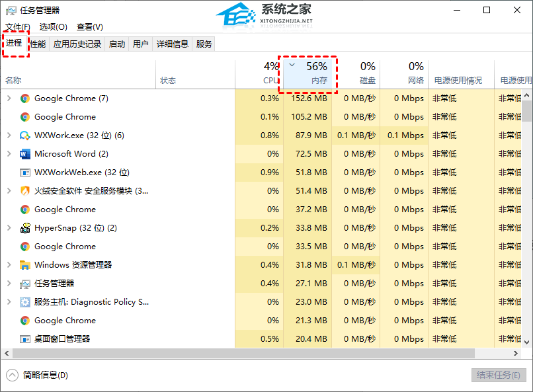533x392 pixels.
Task: Maximize the Task Manager window
Action: point(487,10)
